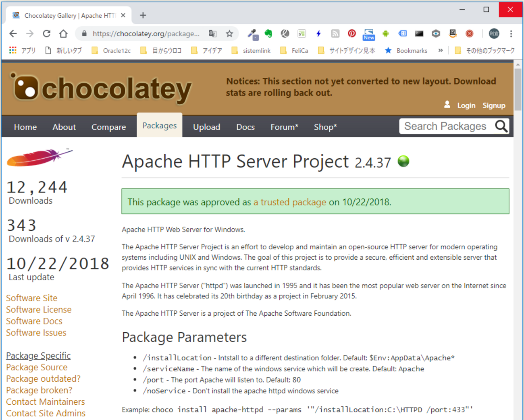Screen dimensions: 524x420
Task: Open the サイトデザイン見本 bookmark folder
Action: [347, 50]
